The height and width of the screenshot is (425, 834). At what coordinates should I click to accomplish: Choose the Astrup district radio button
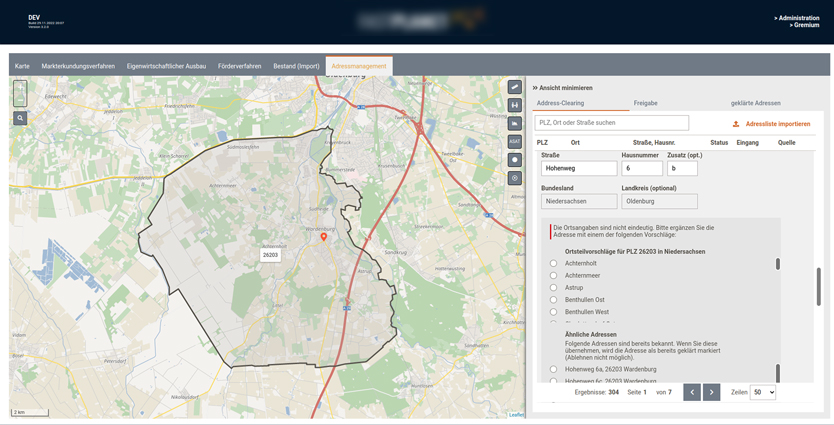[x=554, y=288]
